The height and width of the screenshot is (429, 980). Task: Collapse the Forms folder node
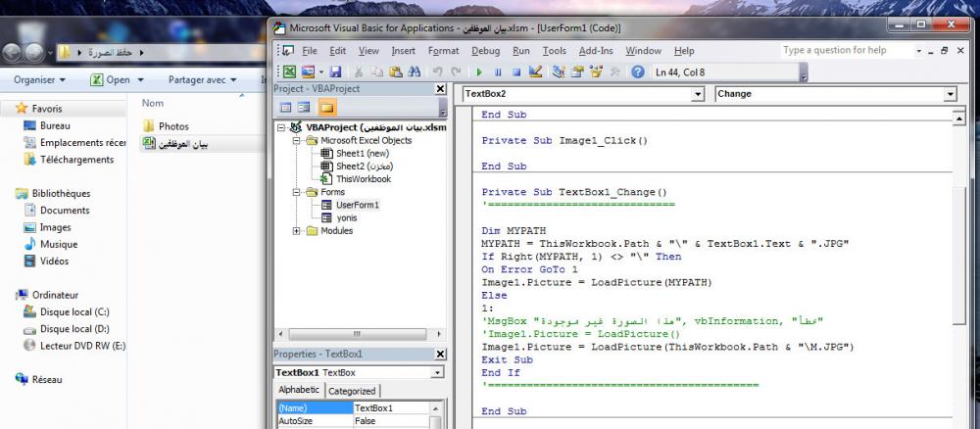(296, 192)
